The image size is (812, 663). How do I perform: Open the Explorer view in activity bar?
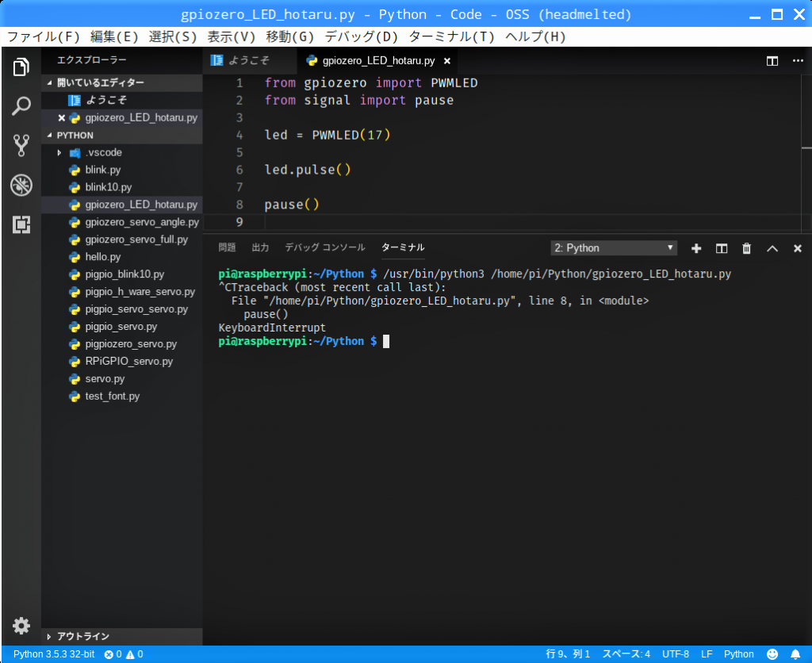click(21, 67)
